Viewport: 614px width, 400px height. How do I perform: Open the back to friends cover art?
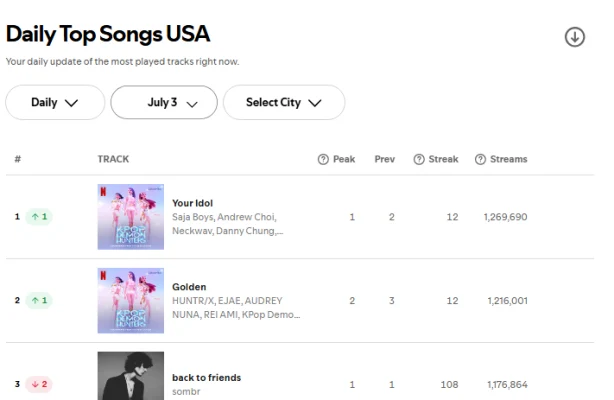click(130, 376)
